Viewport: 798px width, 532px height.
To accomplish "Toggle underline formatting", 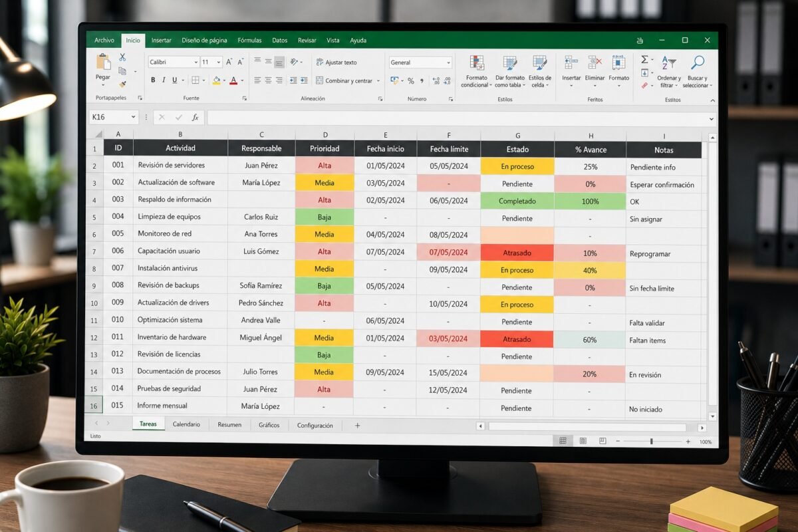I will (x=174, y=80).
